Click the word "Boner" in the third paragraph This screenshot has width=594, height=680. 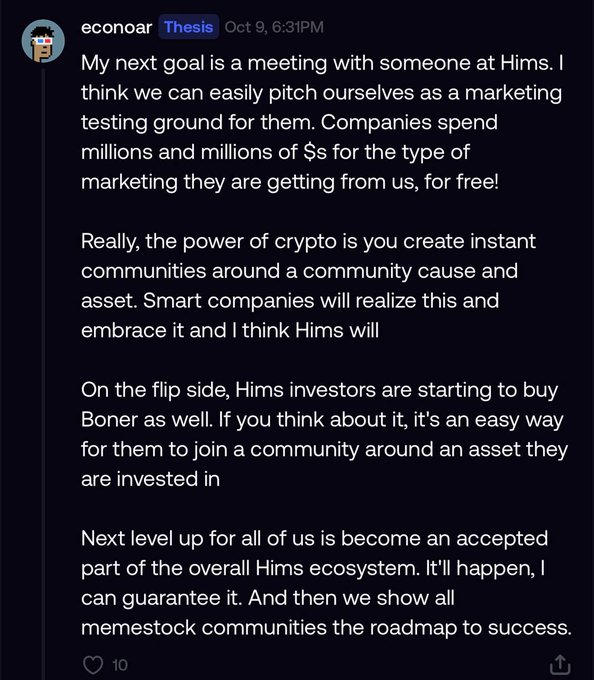point(109,419)
